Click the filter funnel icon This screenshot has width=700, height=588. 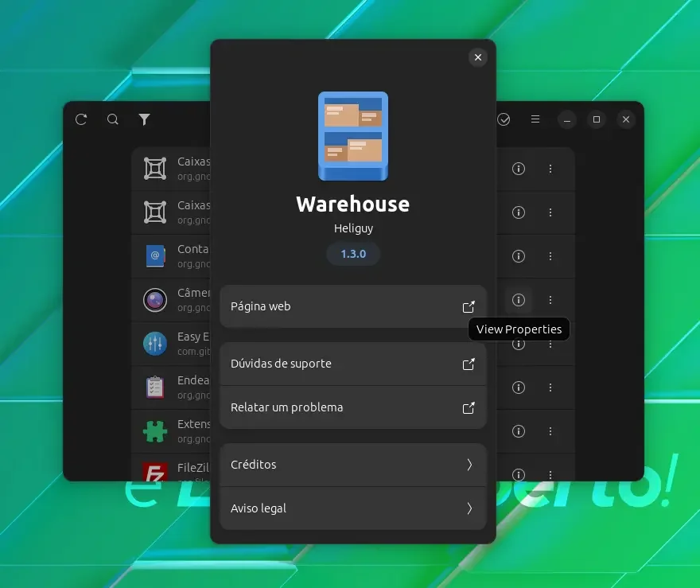[x=144, y=119]
